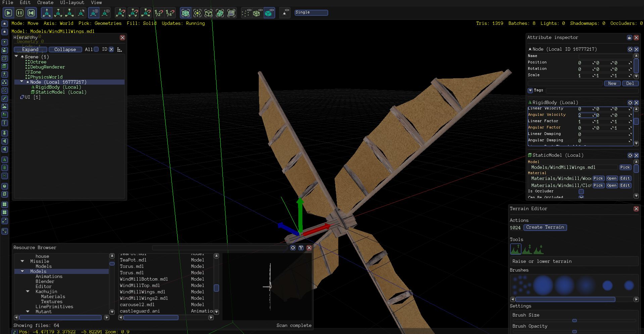Toggle the ID checkbox in Hierarchy
644x334 pixels.
[111, 49]
